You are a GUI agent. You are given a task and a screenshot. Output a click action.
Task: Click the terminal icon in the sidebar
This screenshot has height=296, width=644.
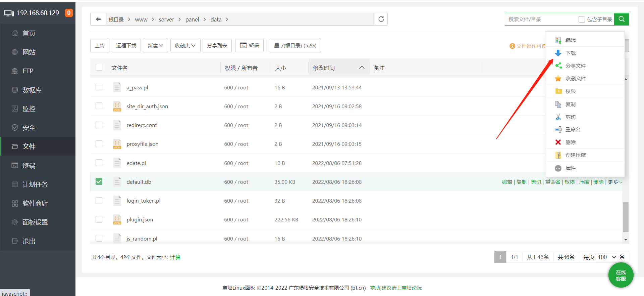pos(15,165)
